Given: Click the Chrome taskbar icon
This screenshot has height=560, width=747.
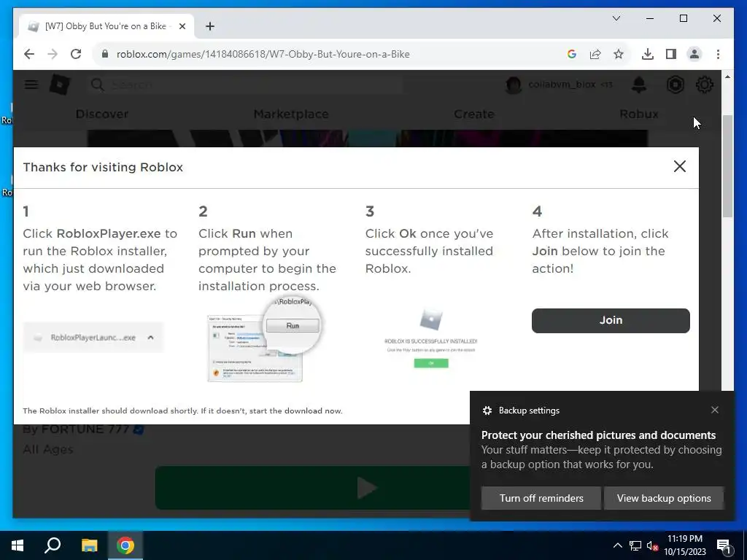Looking at the screenshot, I should click(x=125, y=545).
